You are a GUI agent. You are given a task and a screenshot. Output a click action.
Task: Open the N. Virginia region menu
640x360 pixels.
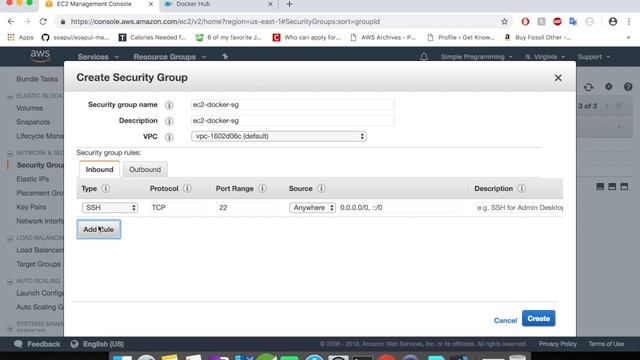click(545, 57)
